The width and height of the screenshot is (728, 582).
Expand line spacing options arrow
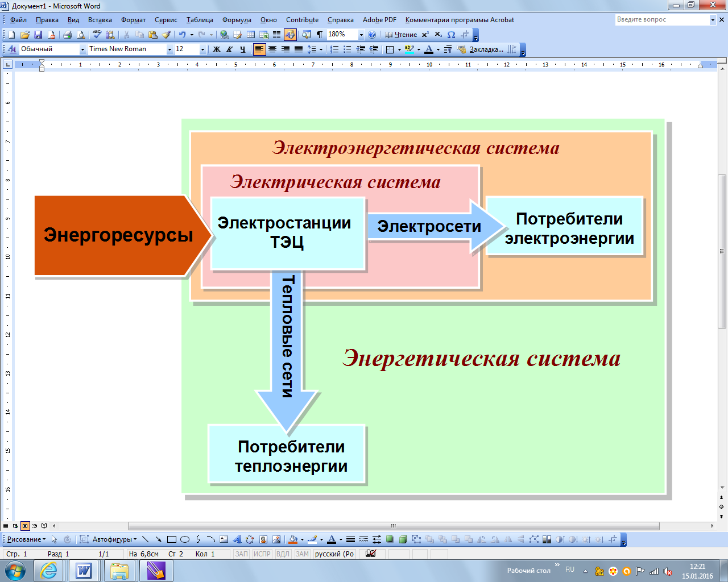coord(321,49)
